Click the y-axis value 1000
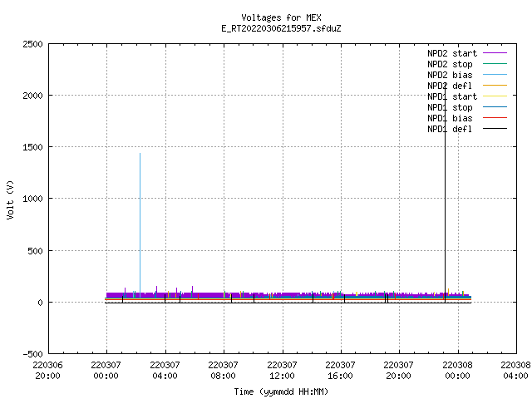 click(x=33, y=199)
